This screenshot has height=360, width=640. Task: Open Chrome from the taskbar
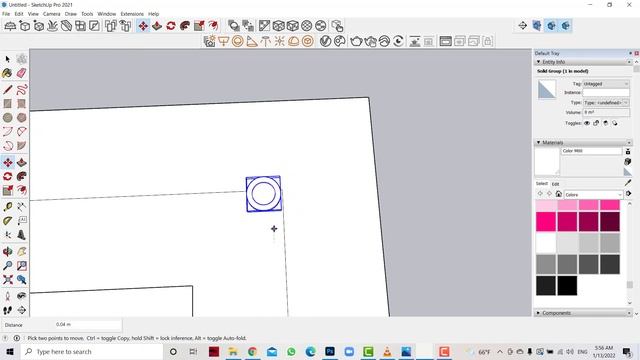[253, 351]
